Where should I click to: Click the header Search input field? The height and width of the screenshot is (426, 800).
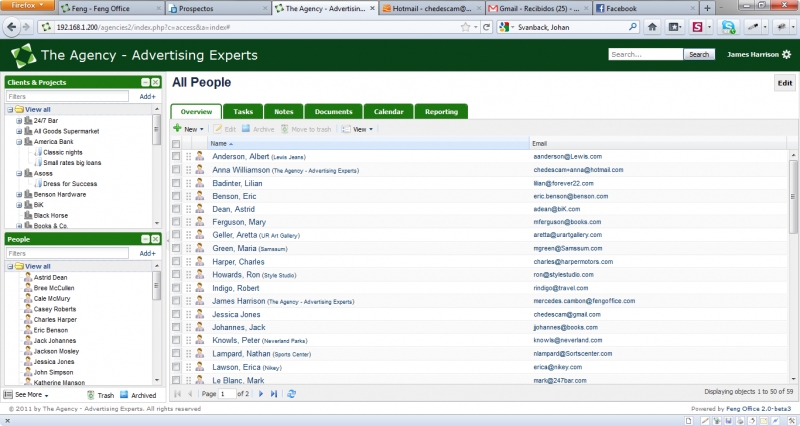pyautogui.click(x=645, y=55)
